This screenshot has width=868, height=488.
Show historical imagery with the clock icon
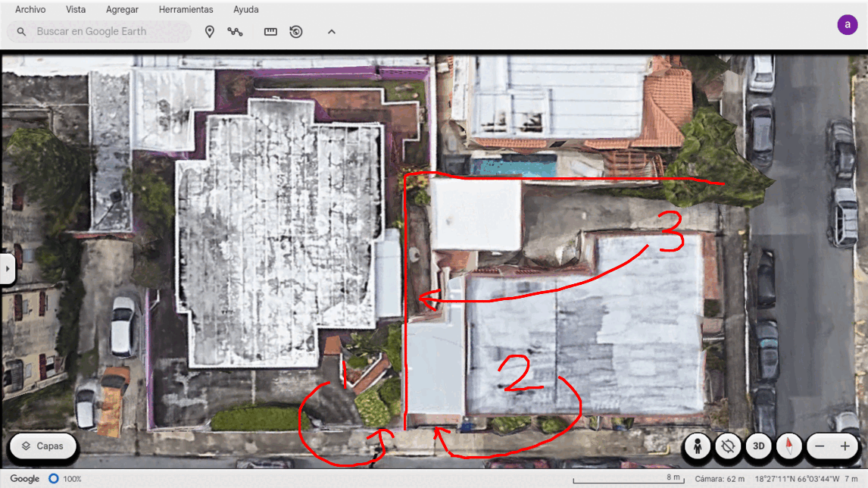tap(296, 32)
